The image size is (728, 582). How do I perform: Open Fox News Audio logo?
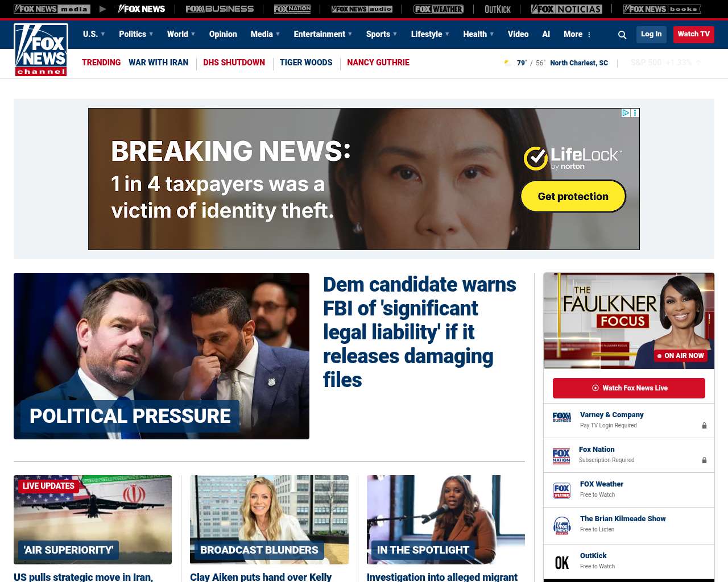[362, 9]
